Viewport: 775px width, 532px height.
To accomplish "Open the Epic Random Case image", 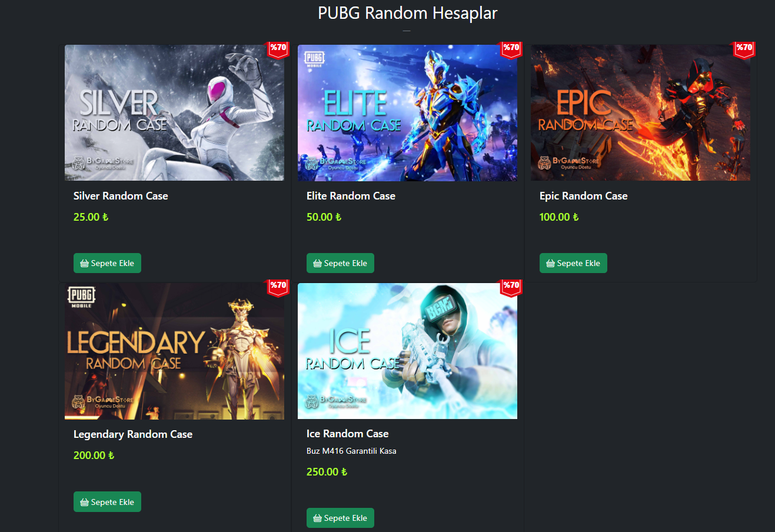I will point(640,113).
